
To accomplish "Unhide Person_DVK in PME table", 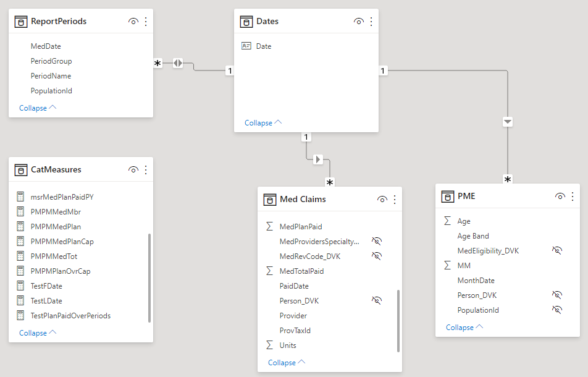I will coord(557,295).
